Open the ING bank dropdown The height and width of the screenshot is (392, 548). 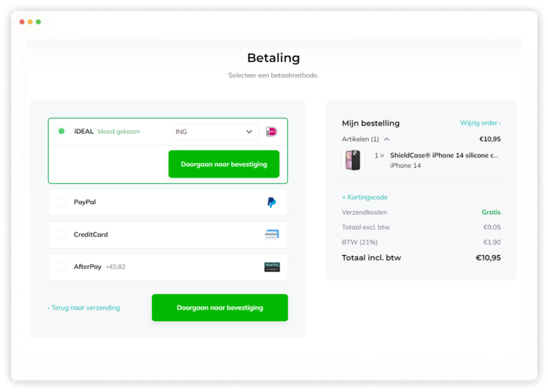coord(215,131)
